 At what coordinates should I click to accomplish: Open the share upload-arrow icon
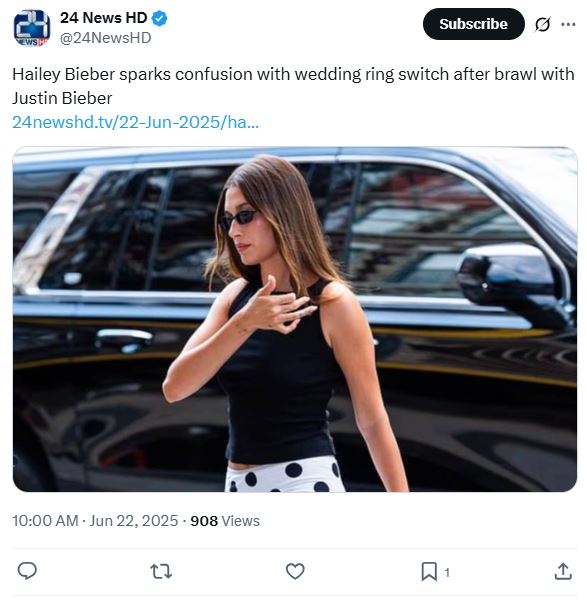tap(563, 571)
